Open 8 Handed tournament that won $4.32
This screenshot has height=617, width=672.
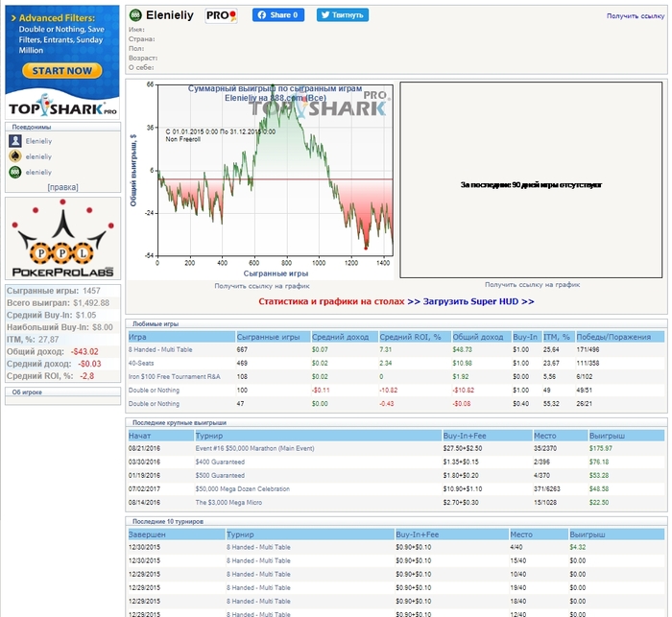258,547
